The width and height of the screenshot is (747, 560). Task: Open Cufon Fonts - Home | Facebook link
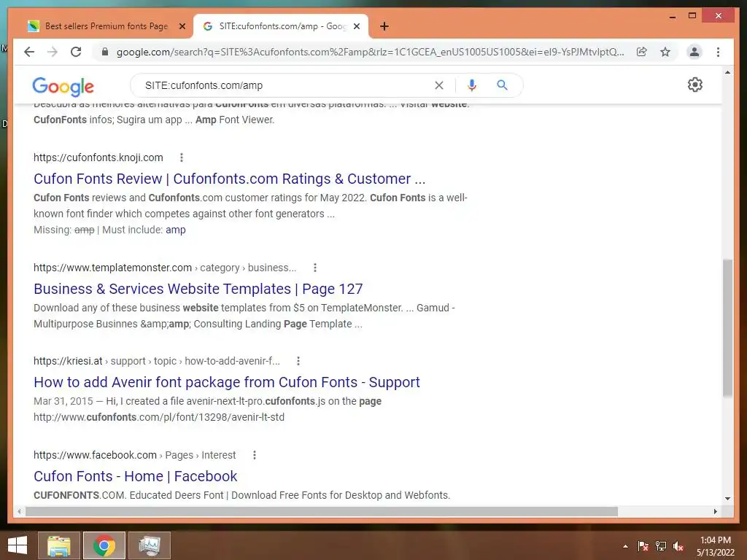(135, 476)
